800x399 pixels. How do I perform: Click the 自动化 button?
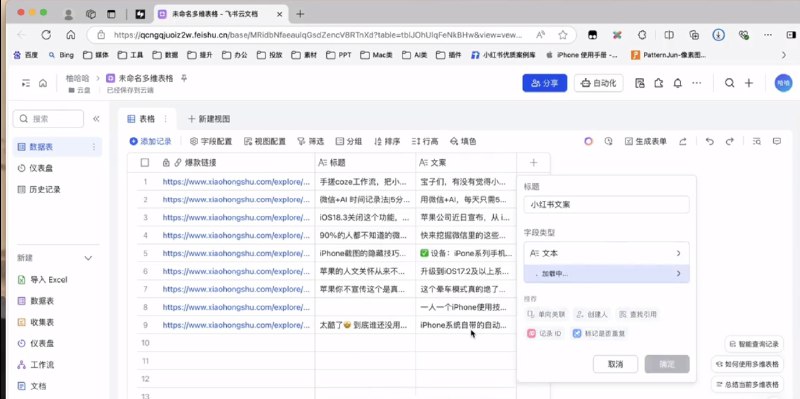pos(598,83)
